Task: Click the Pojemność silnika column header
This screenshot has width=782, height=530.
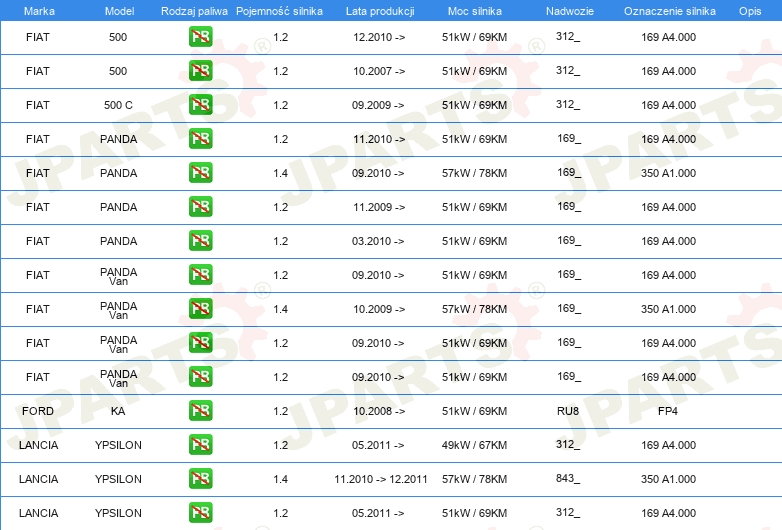Action: (x=279, y=11)
